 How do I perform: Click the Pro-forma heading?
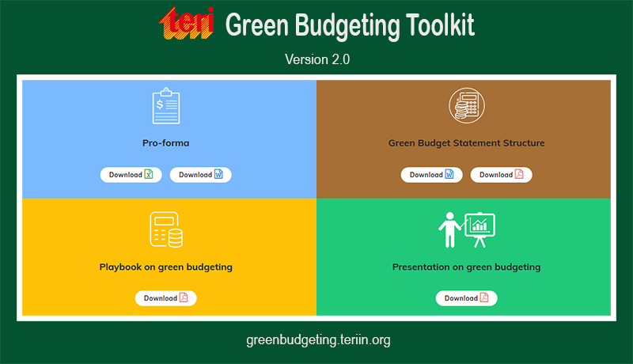[x=166, y=143]
